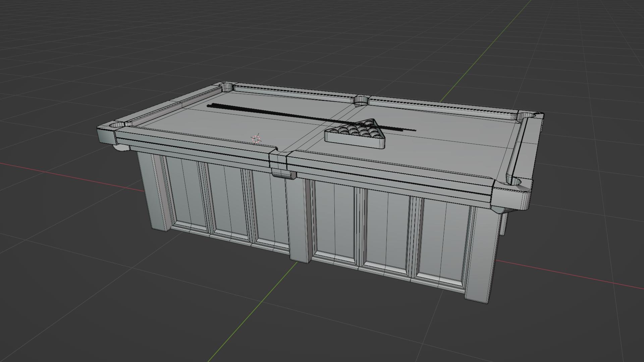
Task: Click the 3D cursor crosshair
Action: (x=257, y=139)
